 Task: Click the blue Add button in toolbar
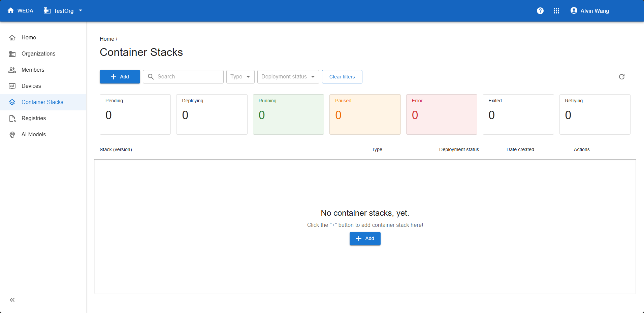tap(120, 77)
